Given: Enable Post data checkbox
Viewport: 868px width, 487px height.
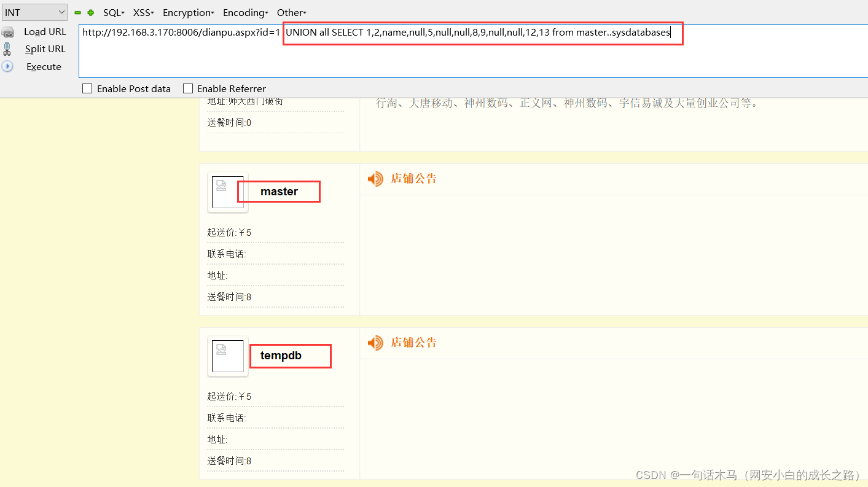Looking at the screenshot, I should click(x=87, y=88).
